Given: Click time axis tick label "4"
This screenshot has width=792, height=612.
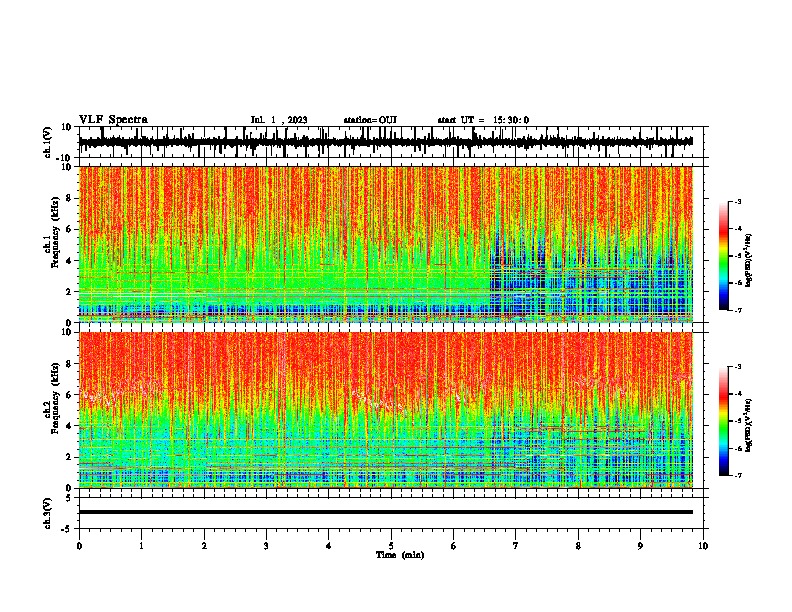Looking at the screenshot, I should pyautogui.click(x=329, y=546).
